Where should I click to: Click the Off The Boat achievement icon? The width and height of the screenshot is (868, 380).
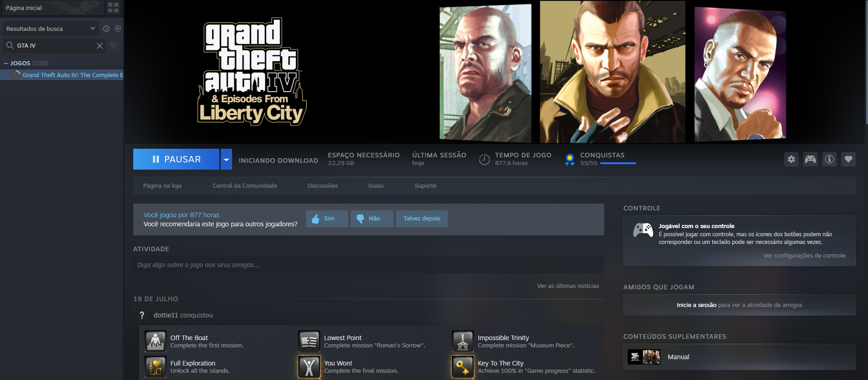[x=155, y=341]
